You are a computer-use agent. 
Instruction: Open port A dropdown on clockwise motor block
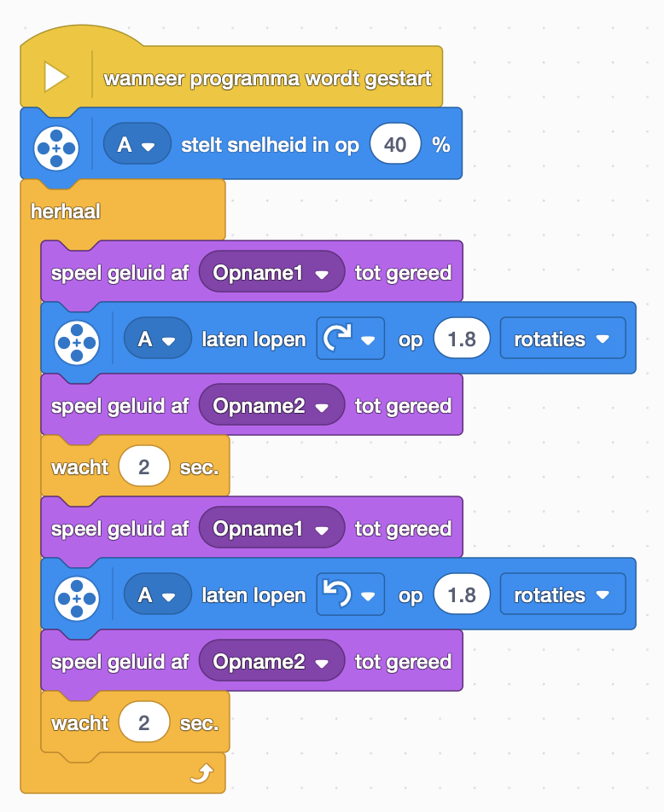click(x=157, y=339)
